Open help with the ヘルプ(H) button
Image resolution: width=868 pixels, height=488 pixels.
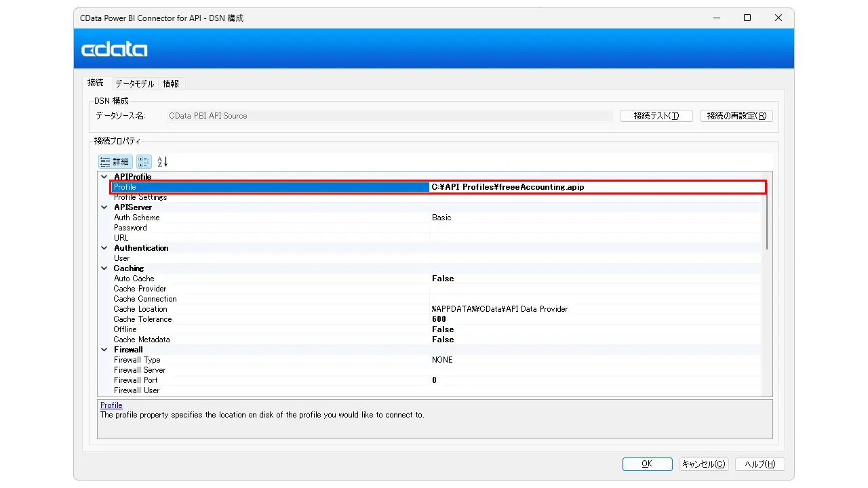pos(760,464)
